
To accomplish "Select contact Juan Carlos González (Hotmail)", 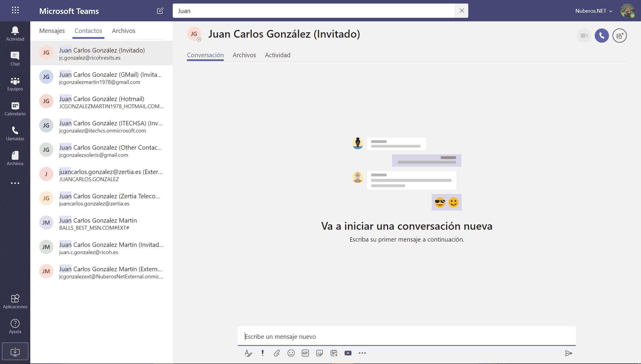I will (101, 102).
